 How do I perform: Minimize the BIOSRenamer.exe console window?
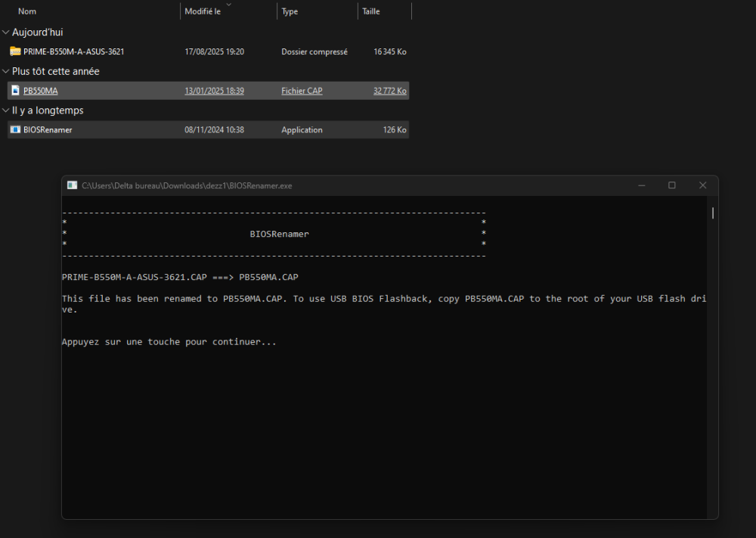pos(641,185)
